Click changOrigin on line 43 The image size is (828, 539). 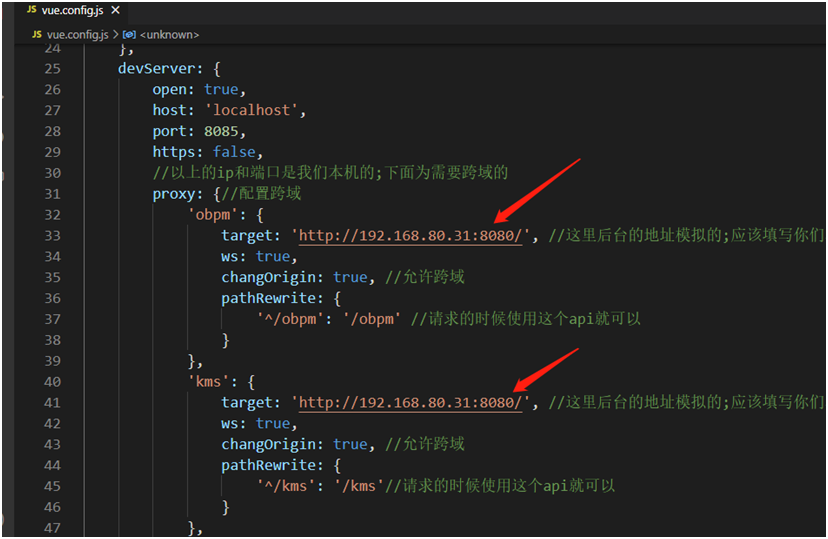268,445
